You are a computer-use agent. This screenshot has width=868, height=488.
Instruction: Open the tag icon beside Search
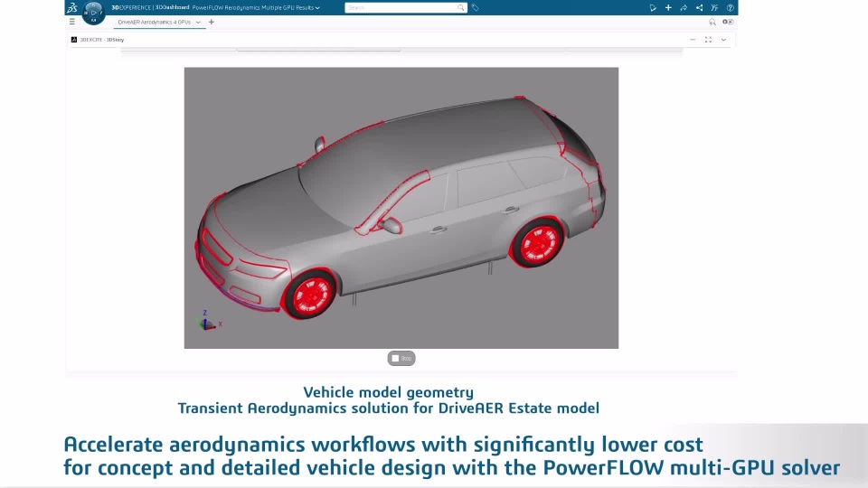475,8
